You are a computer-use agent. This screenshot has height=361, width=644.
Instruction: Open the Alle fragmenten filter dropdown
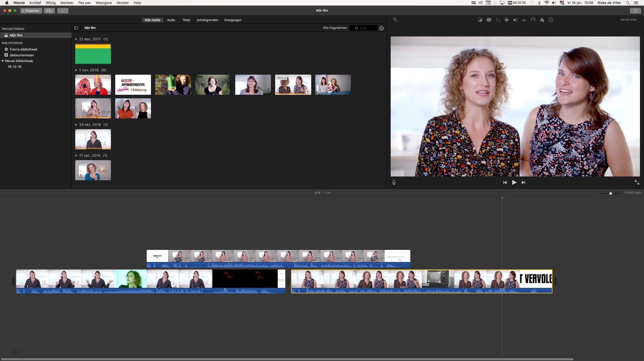tap(335, 28)
